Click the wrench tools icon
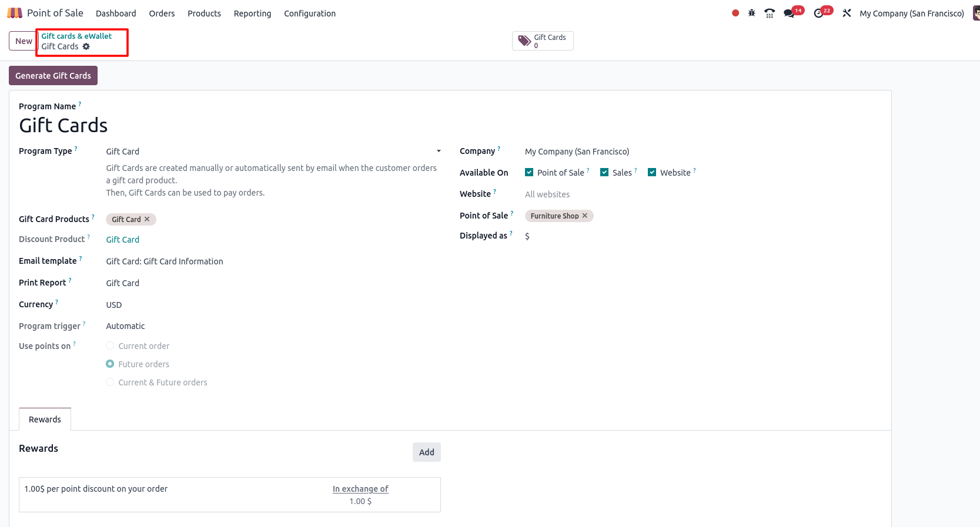The image size is (980, 527). point(847,13)
